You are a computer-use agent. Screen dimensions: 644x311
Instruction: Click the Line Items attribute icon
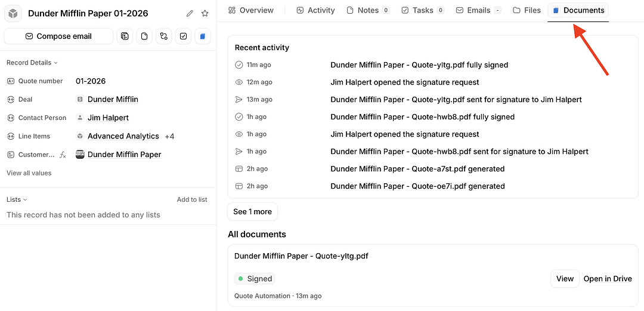click(x=11, y=136)
